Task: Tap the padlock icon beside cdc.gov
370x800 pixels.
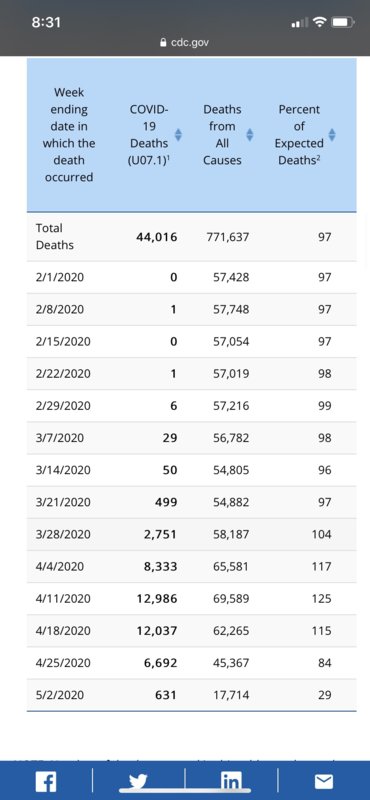Action: (163, 43)
